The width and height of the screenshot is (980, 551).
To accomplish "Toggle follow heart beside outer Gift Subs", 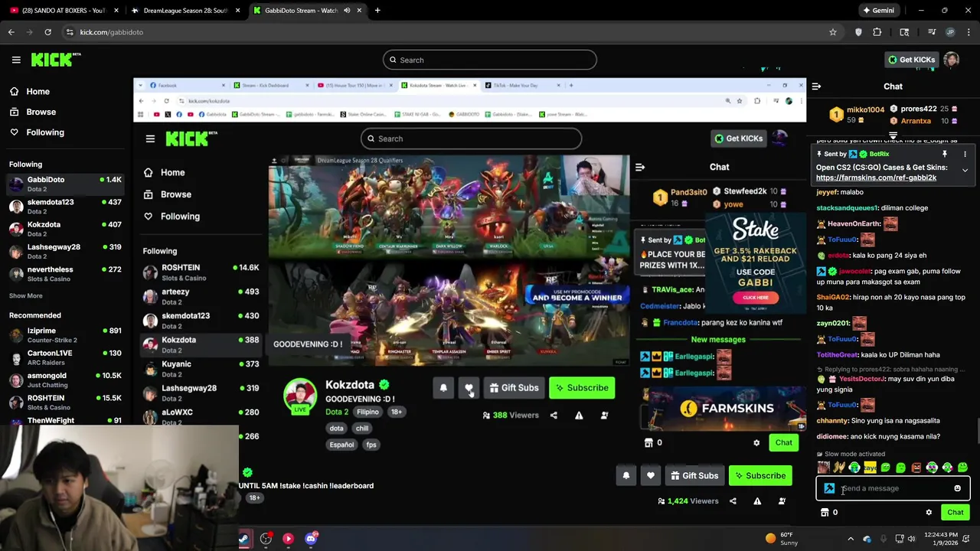I will click(650, 476).
